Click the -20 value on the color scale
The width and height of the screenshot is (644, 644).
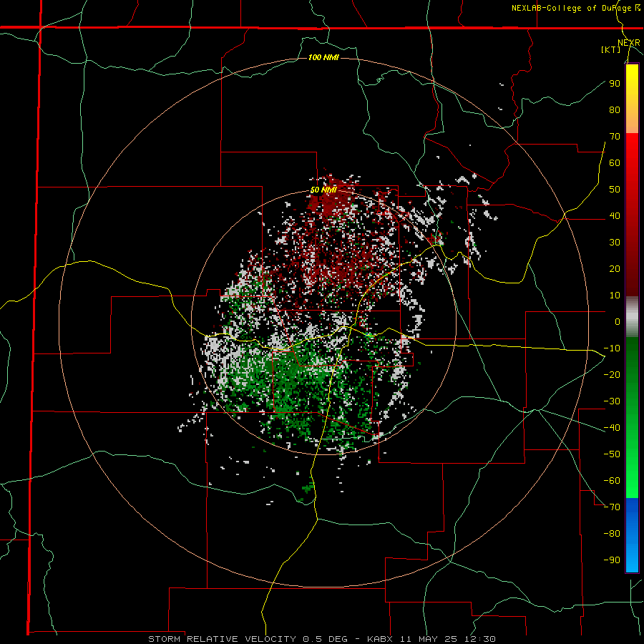pos(612,374)
